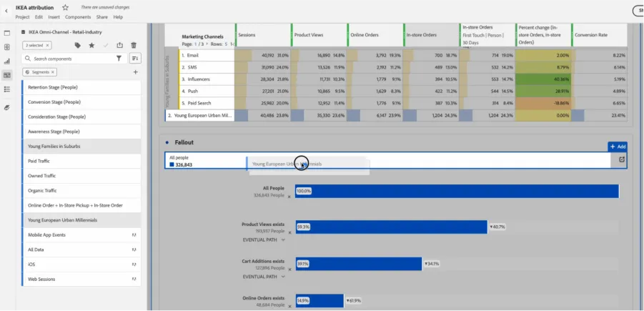The height and width of the screenshot is (311, 644).
Task: Select the Owned Traffic segment
Action: (x=81, y=176)
